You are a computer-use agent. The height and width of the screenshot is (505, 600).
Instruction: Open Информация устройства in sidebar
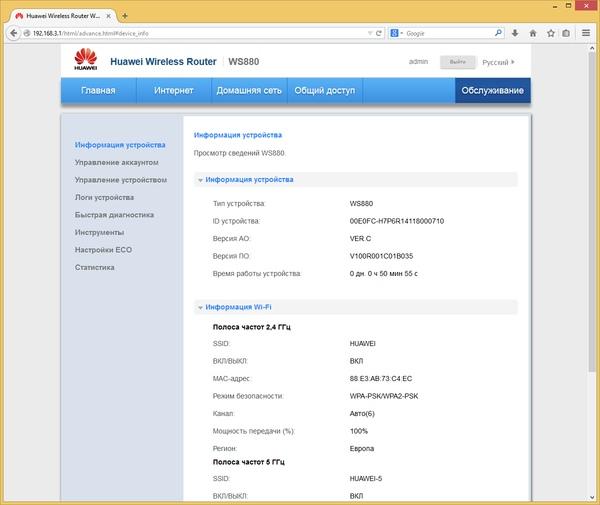(x=120, y=145)
